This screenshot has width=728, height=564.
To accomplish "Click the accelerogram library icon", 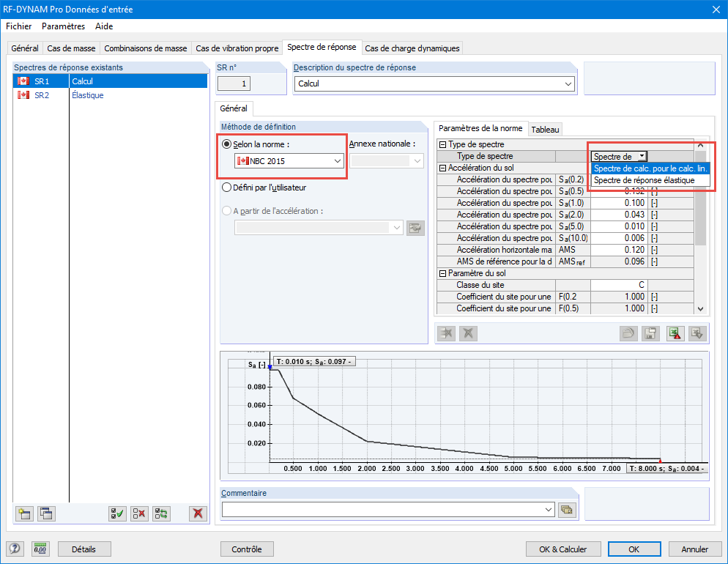I will coord(415,228).
